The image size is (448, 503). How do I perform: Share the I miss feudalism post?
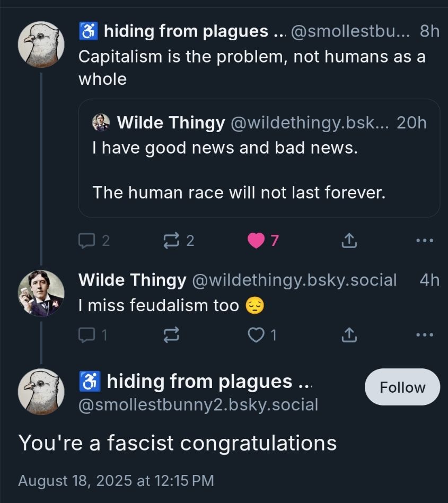pyautogui.click(x=348, y=334)
